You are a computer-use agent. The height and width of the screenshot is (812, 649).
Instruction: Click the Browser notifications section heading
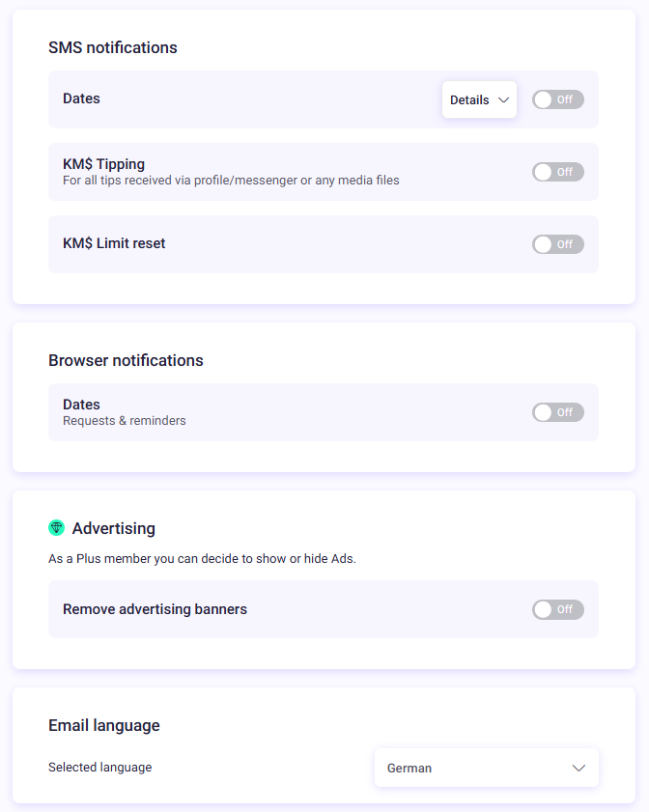pyautogui.click(x=126, y=360)
